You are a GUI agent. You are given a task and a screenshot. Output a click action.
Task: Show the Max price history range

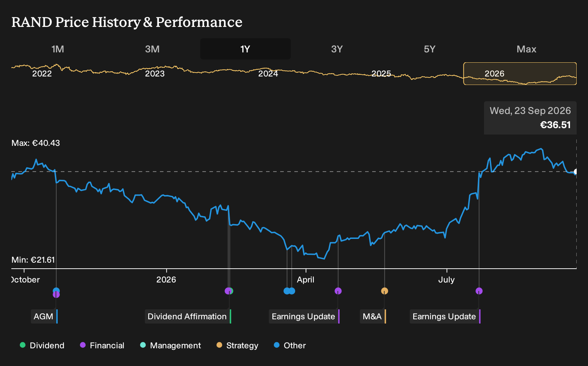click(x=526, y=49)
